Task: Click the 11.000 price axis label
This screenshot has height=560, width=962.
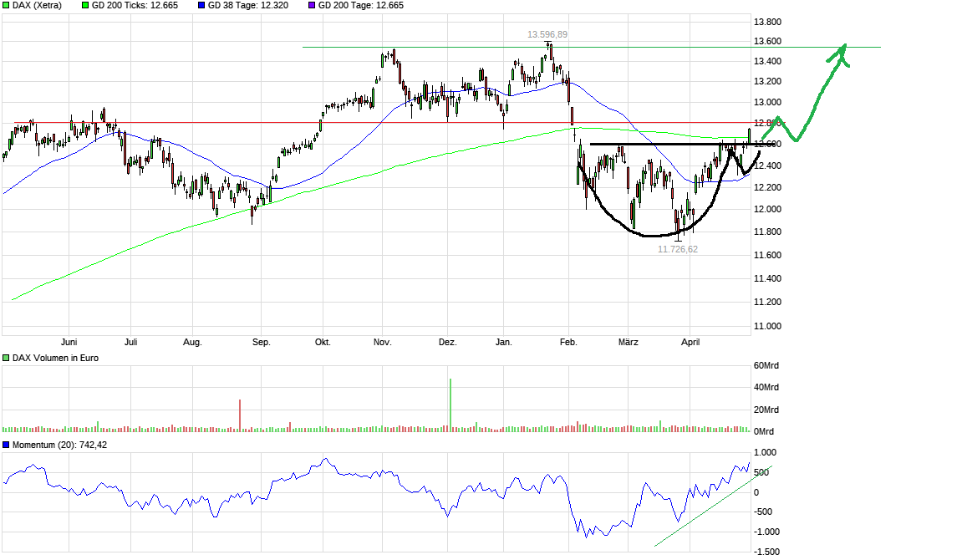Action: [767, 326]
